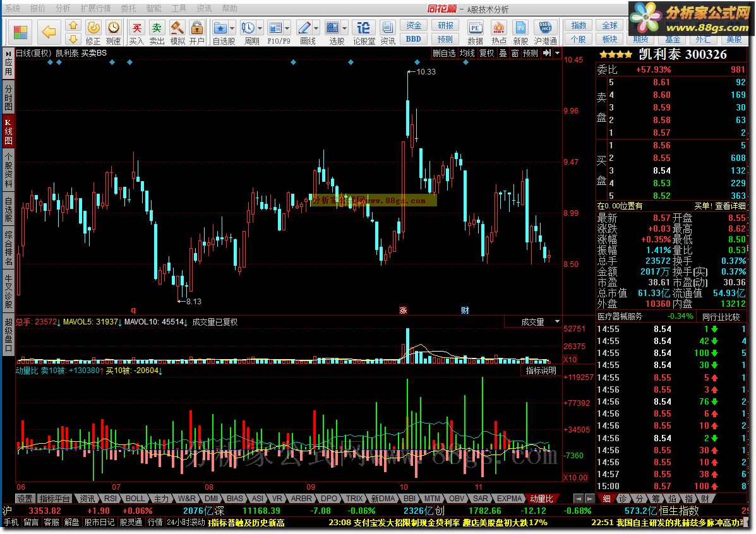This screenshot has height=534, width=756.
Task: Click the pin arrow icon beside 预测
Action: (x=546, y=53)
